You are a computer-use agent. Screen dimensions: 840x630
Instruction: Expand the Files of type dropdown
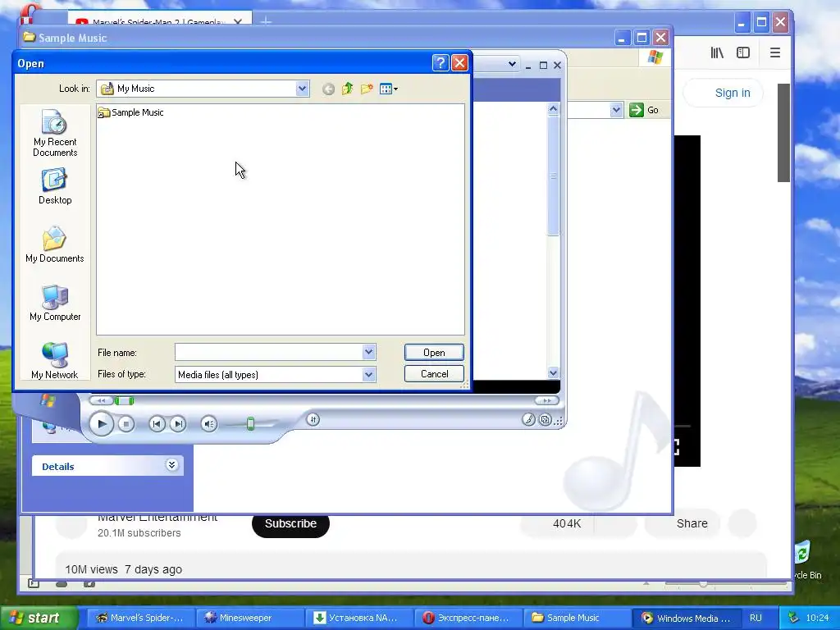[368, 374]
